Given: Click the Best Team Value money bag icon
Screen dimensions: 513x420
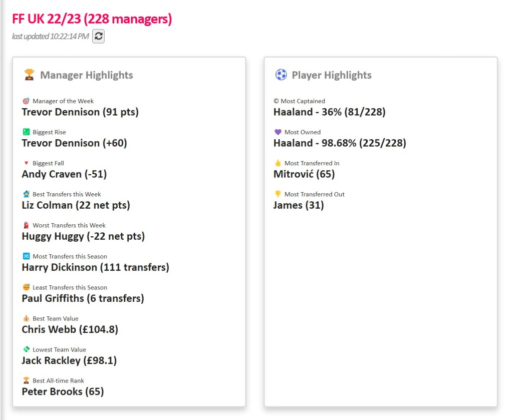Looking at the screenshot, I should [26, 318].
